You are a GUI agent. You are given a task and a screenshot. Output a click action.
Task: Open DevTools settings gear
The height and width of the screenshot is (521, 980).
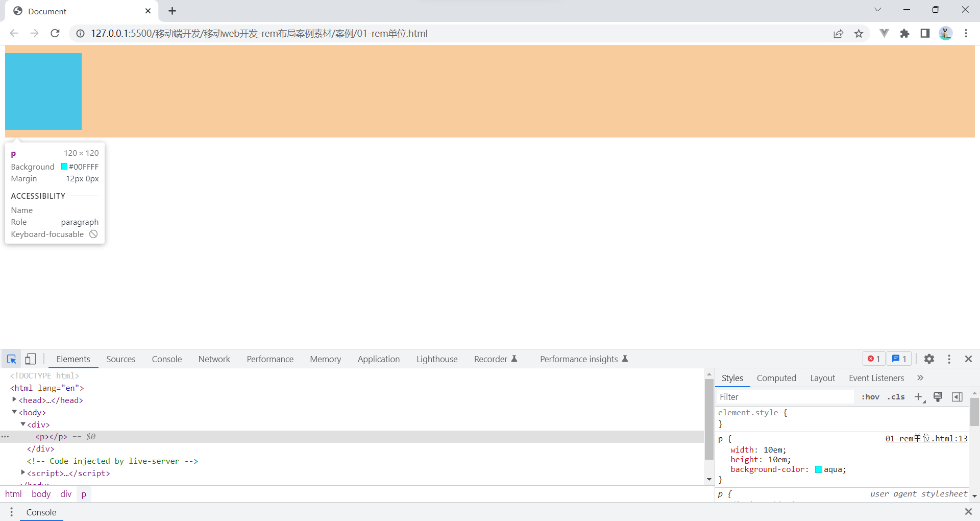pyautogui.click(x=929, y=359)
